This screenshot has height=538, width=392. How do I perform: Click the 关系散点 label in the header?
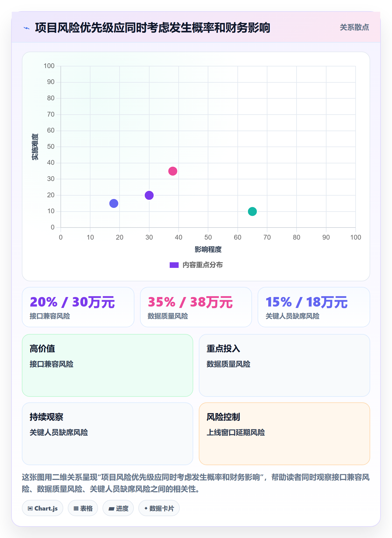[354, 27]
